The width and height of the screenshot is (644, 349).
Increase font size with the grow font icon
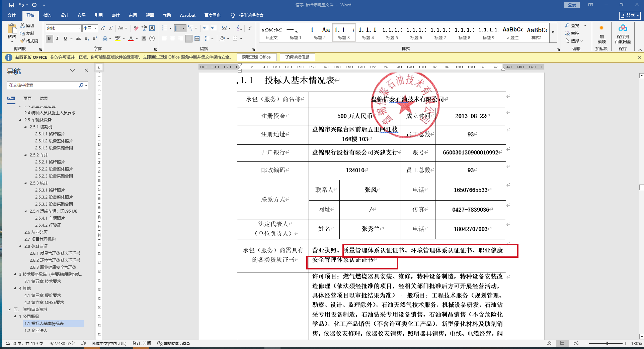[x=103, y=28]
